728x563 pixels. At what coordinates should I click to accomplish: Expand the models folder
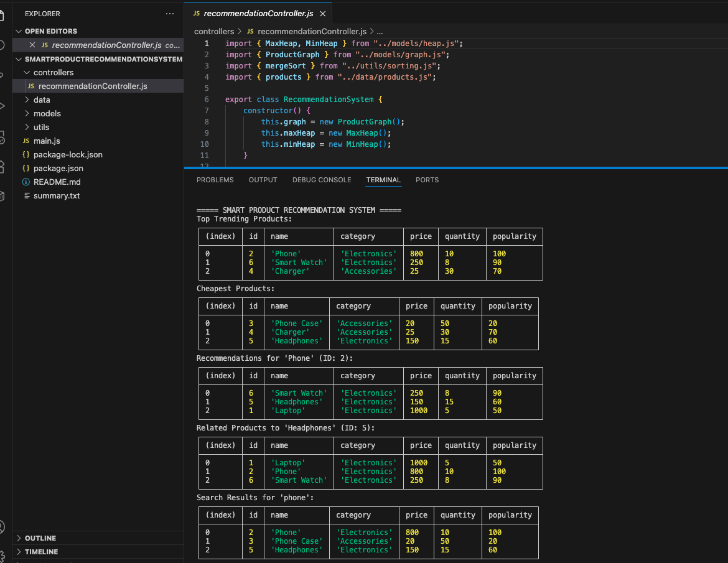click(29, 113)
